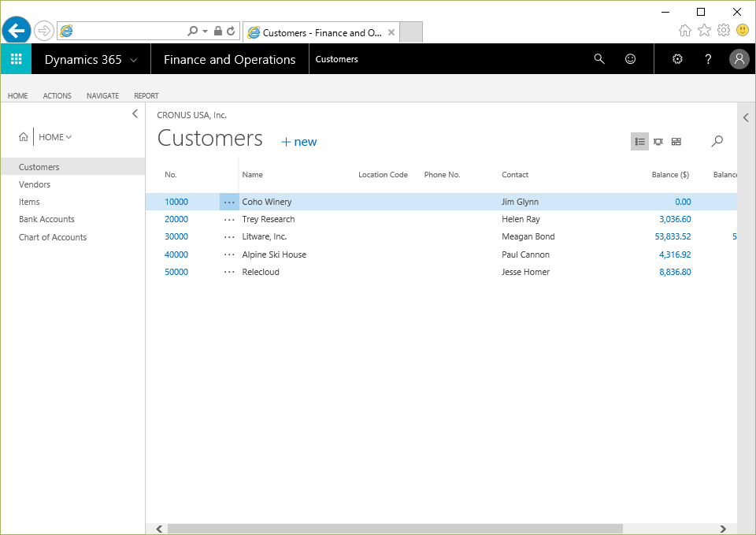The image size is (756, 535).
Task: Click the horizontal scrollbar thumb
Action: (x=395, y=529)
